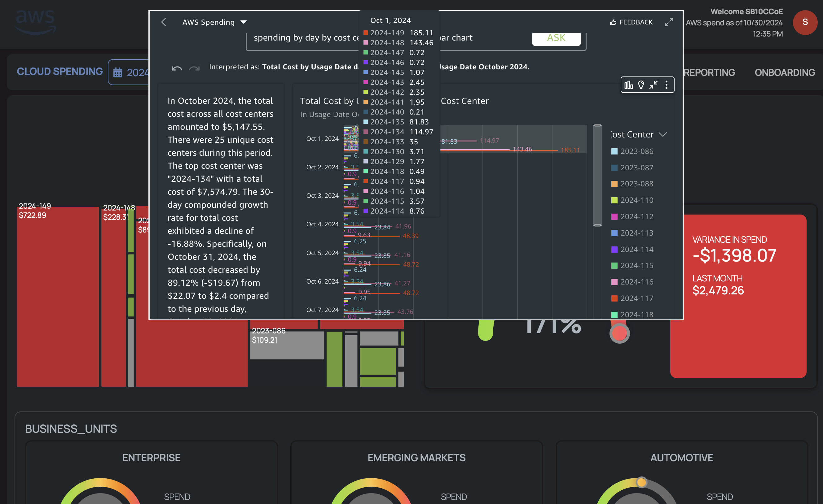Image resolution: width=823 pixels, height=504 pixels.
Task: Open the REPORTING tab
Action: click(x=709, y=72)
